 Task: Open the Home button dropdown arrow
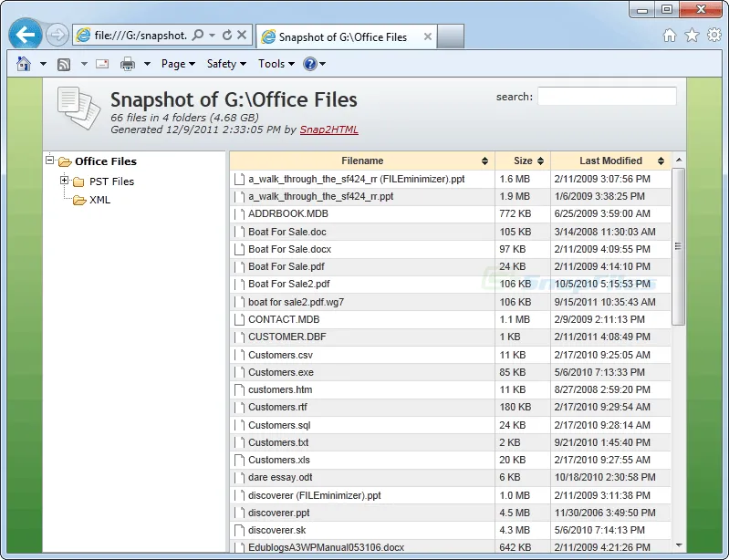[x=43, y=64]
